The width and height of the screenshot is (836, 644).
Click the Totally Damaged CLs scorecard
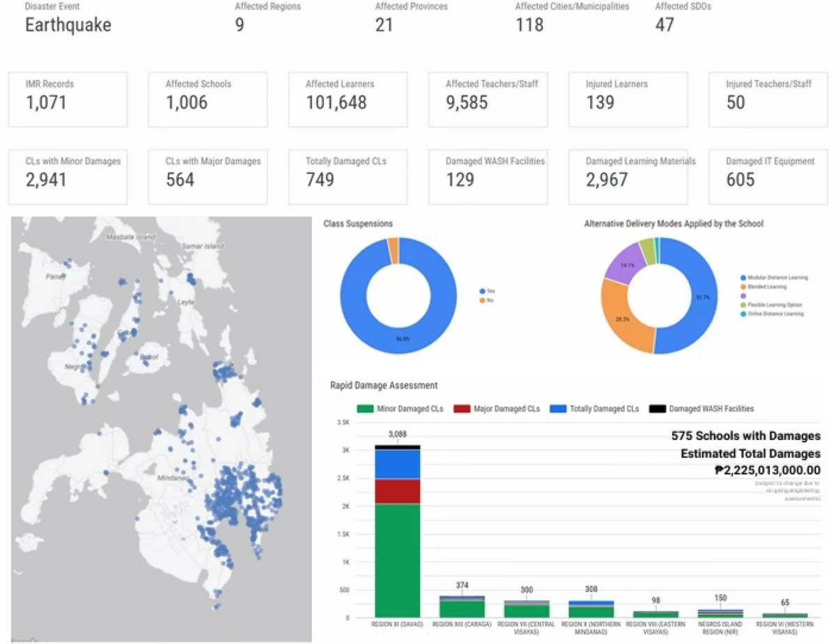tap(348, 177)
